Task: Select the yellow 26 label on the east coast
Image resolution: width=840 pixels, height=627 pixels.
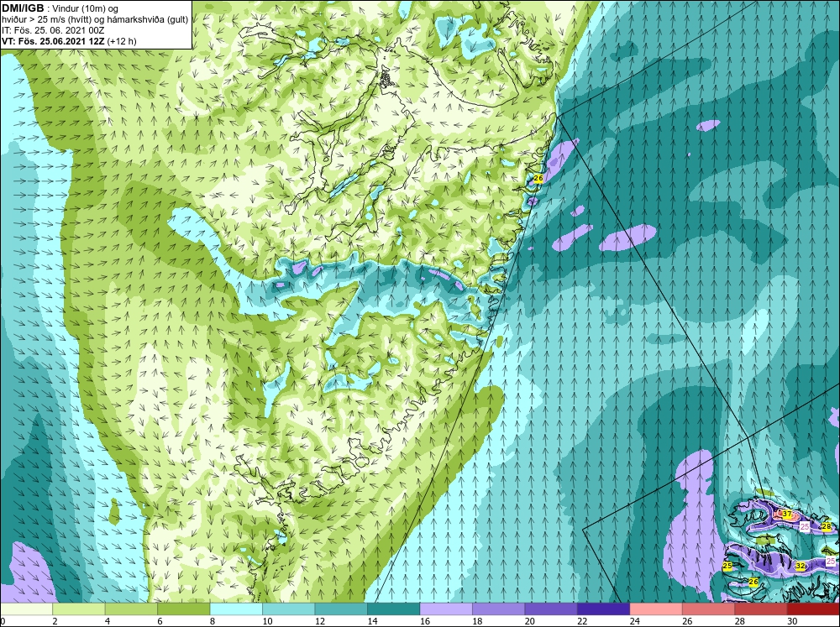Action: click(x=538, y=178)
